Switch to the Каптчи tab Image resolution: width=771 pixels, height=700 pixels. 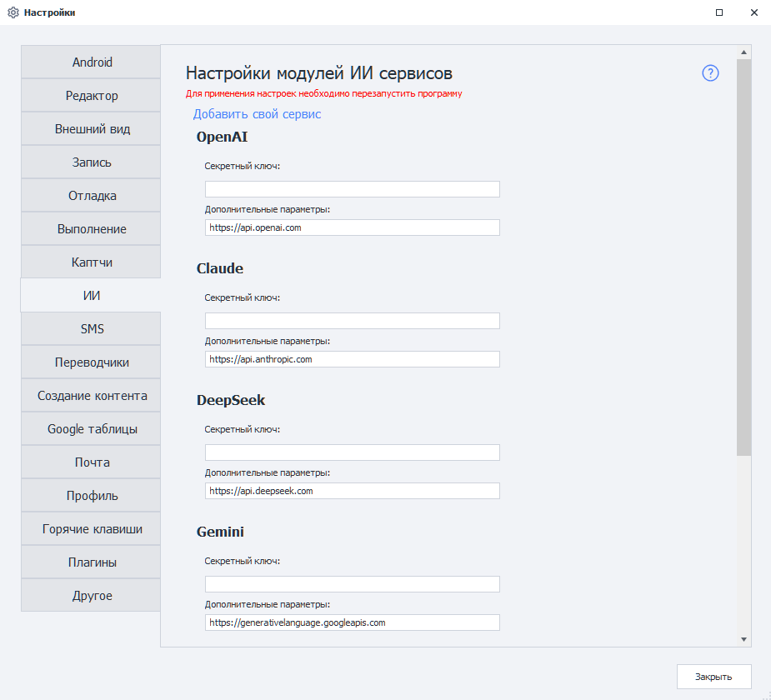coord(91,262)
